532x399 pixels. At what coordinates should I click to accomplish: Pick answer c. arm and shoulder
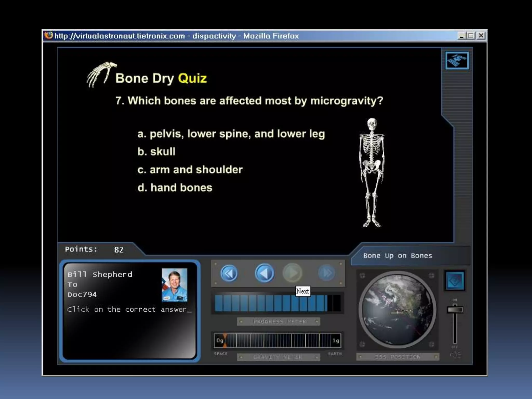tap(190, 170)
